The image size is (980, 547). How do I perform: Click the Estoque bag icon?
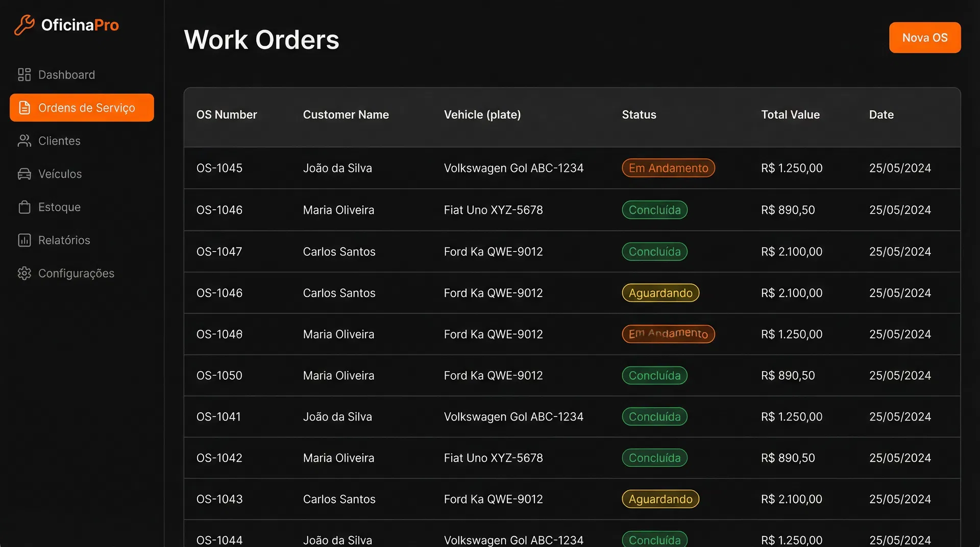pyautogui.click(x=24, y=207)
